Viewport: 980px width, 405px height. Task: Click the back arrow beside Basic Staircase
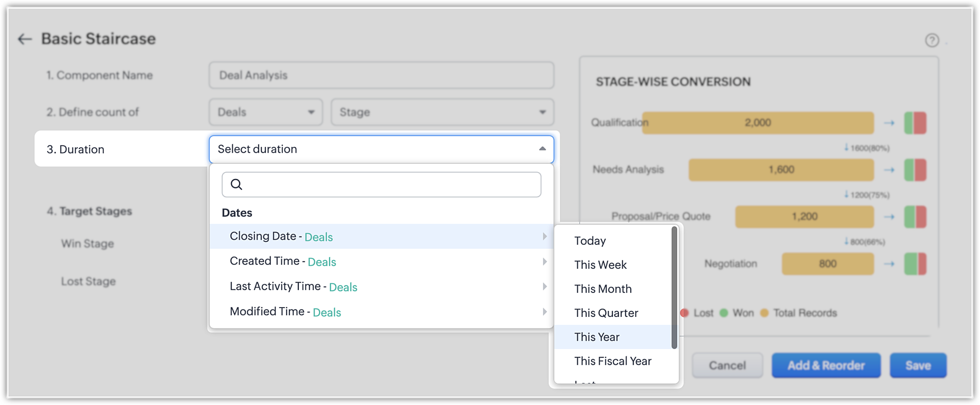coord(24,39)
